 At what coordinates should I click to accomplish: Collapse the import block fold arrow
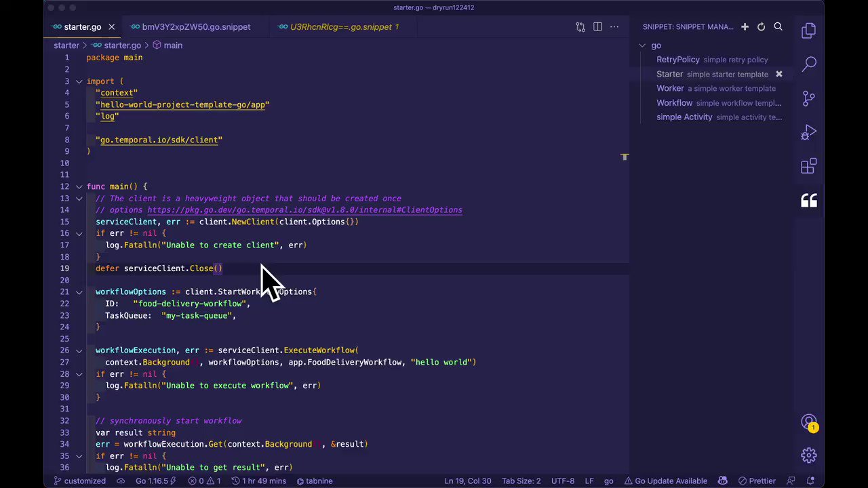click(x=79, y=81)
